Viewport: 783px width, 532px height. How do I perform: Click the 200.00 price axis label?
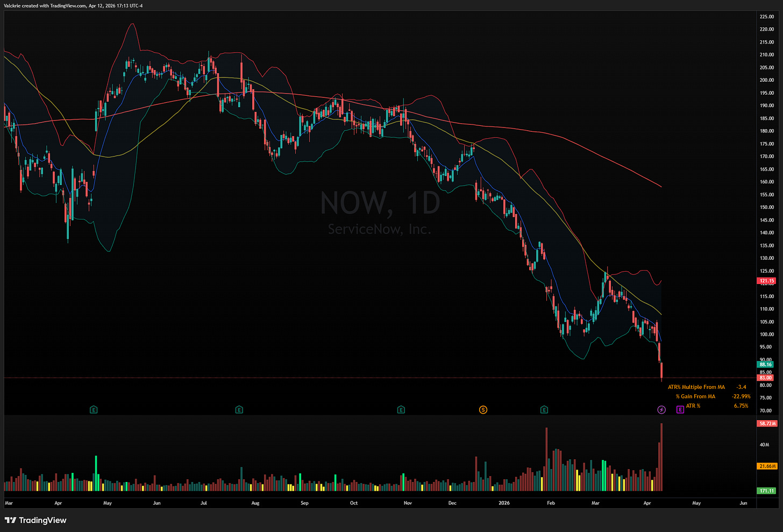point(767,80)
